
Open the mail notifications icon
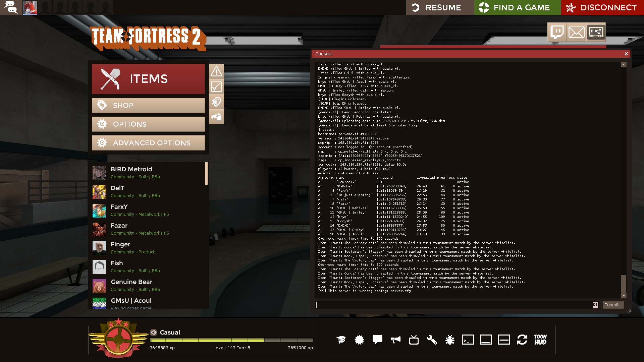click(576, 32)
